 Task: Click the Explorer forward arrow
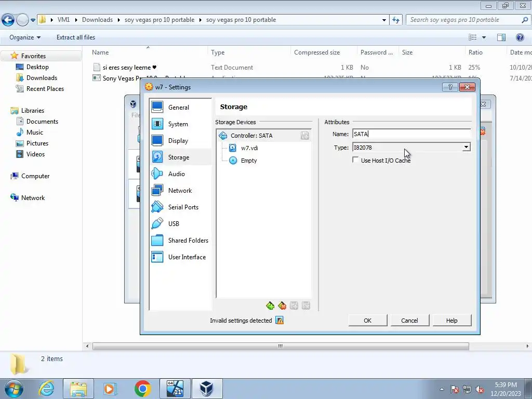[22, 20]
